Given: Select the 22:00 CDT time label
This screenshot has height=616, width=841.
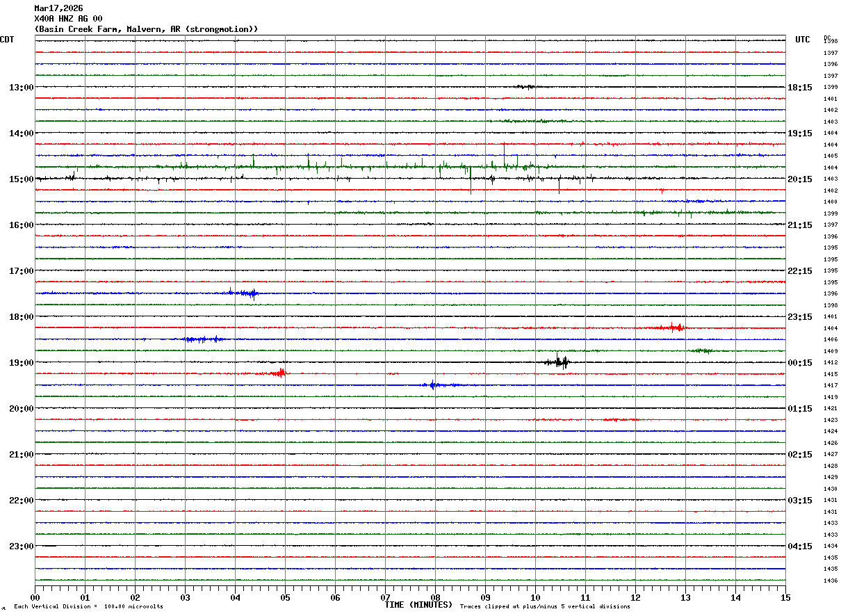Looking at the screenshot, I should click(x=21, y=500).
